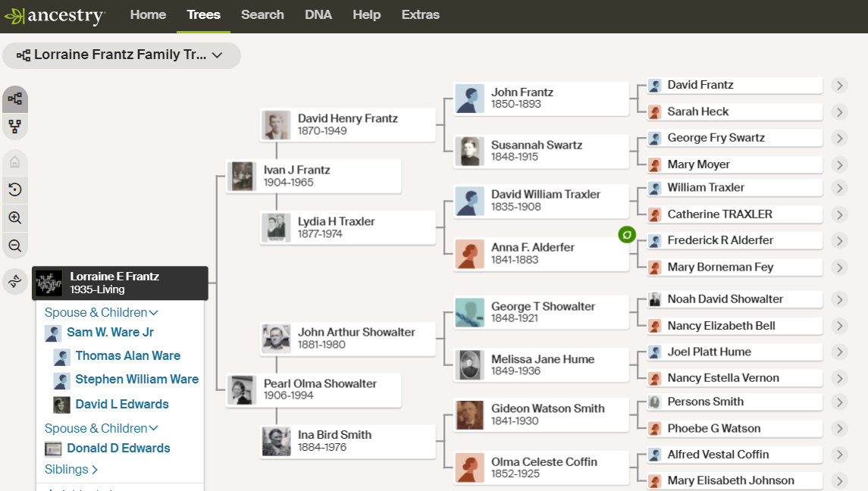Expand the Siblings section
Image resolution: width=868 pixels, height=491 pixels.
click(71, 470)
